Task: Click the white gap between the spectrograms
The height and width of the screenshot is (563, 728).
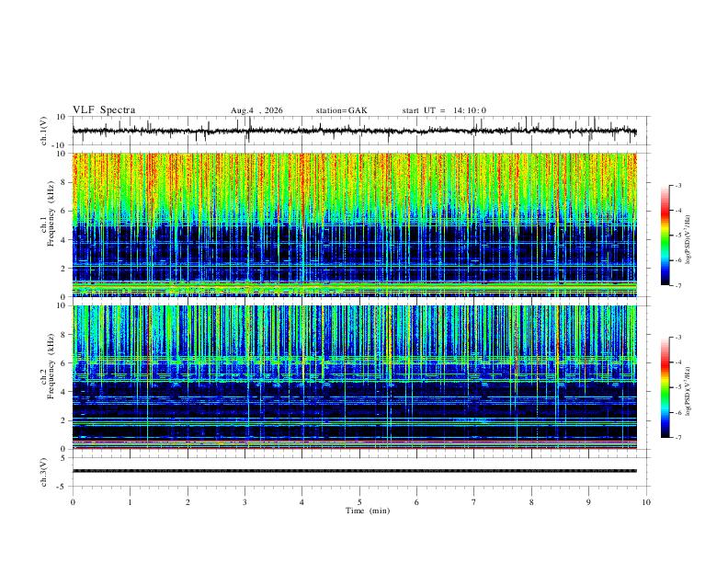Action: [x=354, y=301]
